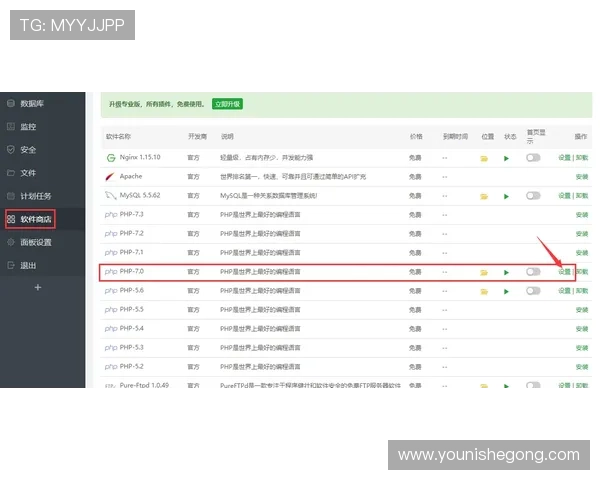Click 安装 for PHP-5.3
The width and height of the screenshot is (600, 480).
coord(582,348)
